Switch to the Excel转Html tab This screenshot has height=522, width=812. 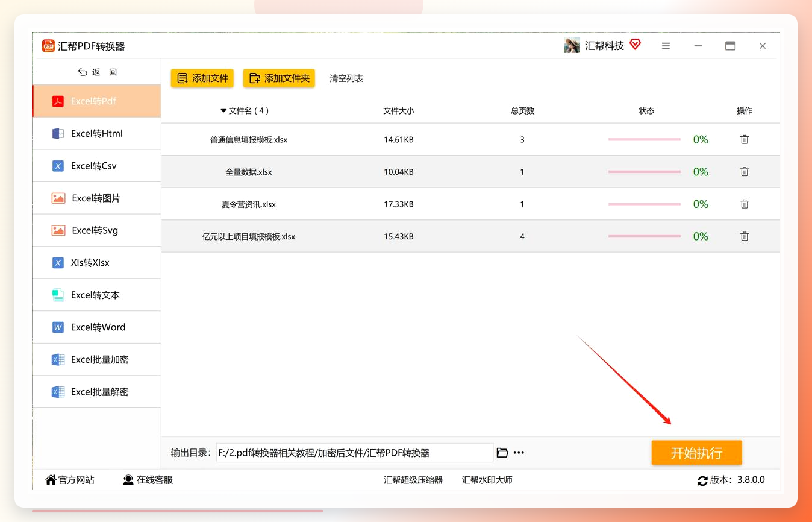click(x=96, y=134)
